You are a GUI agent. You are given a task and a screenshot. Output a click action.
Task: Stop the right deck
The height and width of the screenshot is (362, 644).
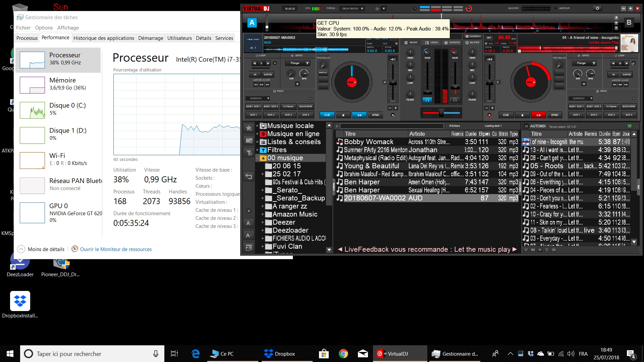(522, 115)
